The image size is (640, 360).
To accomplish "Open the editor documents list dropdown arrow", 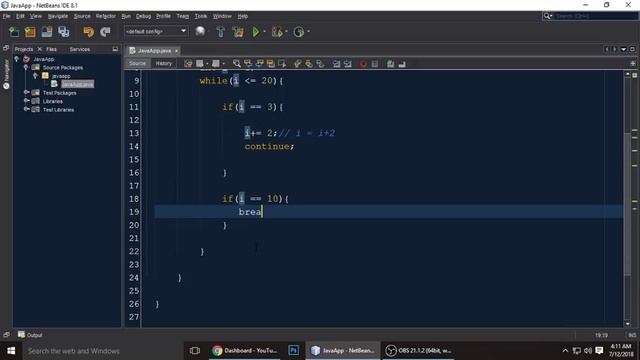I will 623,49.
